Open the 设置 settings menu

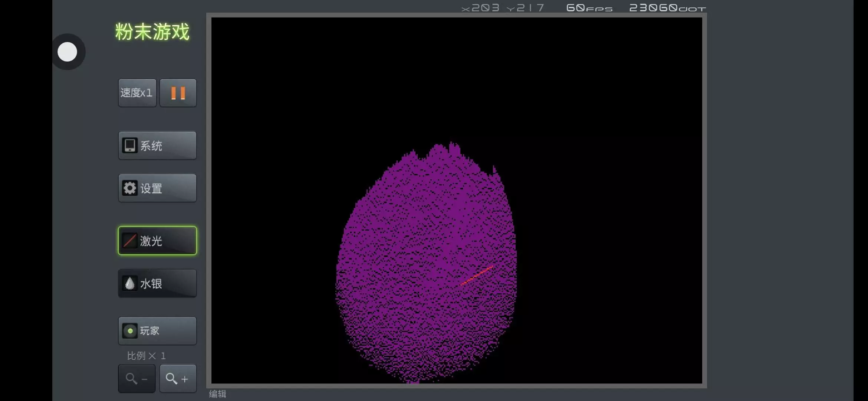(157, 188)
